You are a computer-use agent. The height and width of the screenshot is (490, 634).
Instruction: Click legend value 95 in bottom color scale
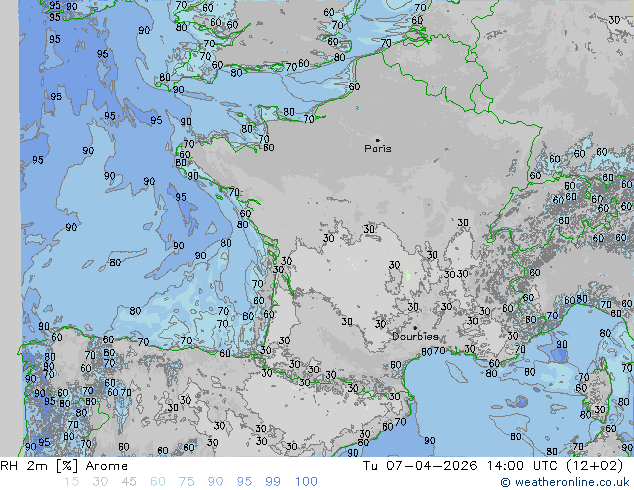pyautogui.click(x=244, y=482)
